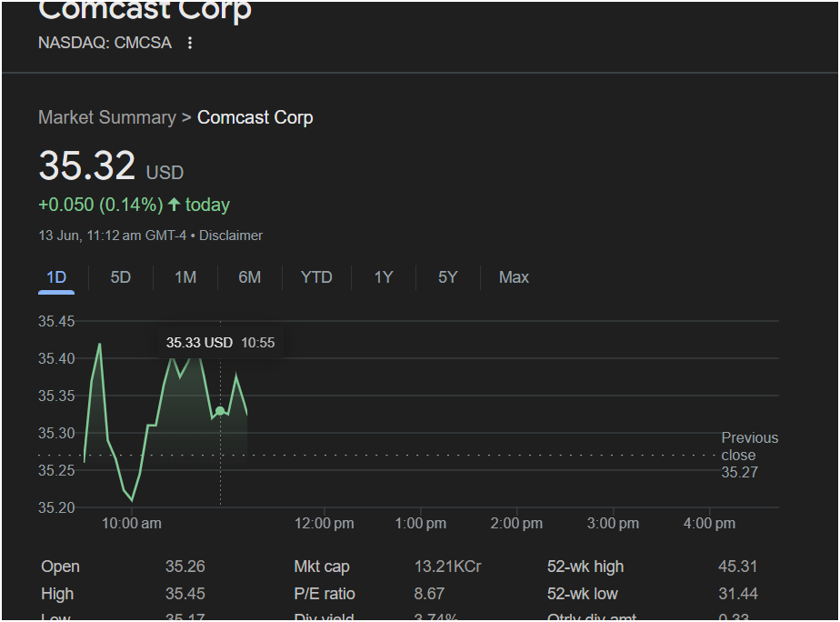Screen dimensions: 840x622
Task: Open the Max chart range
Action: click(514, 277)
